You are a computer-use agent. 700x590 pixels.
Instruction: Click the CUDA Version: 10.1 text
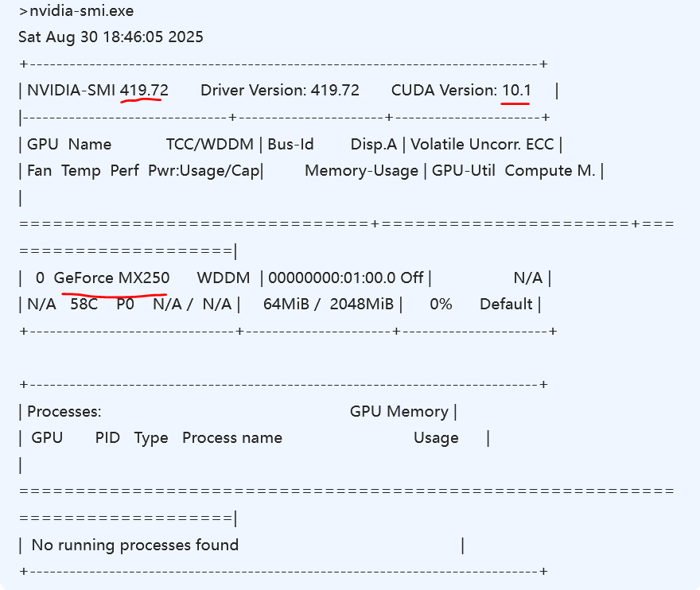(x=461, y=90)
